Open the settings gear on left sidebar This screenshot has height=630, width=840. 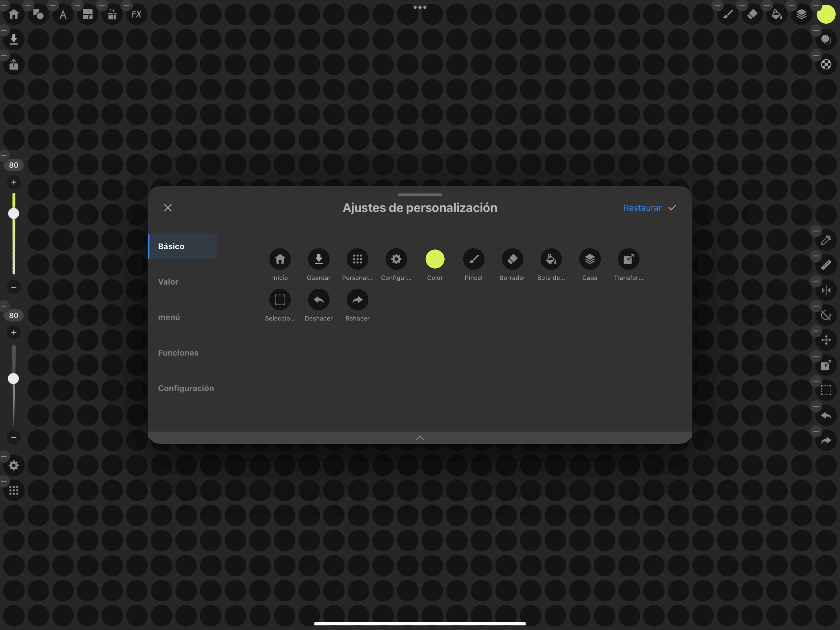tap(14, 466)
